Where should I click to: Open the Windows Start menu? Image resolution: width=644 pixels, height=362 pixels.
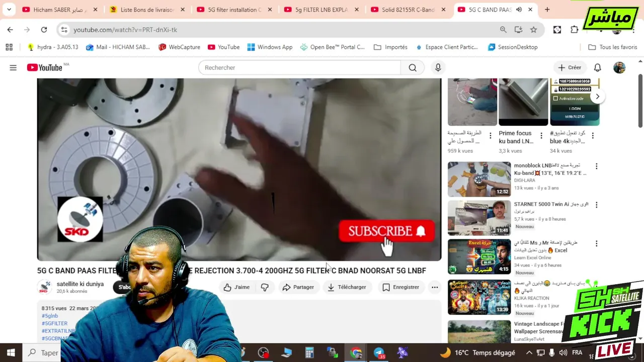point(11,352)
